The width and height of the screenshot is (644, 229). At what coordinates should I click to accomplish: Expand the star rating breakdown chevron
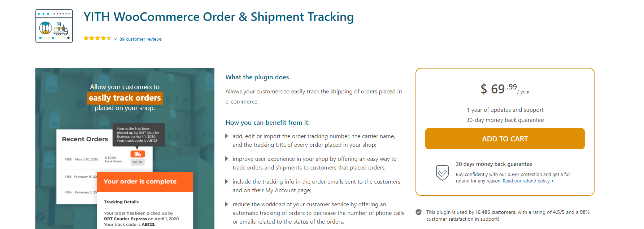click(115, 39)
